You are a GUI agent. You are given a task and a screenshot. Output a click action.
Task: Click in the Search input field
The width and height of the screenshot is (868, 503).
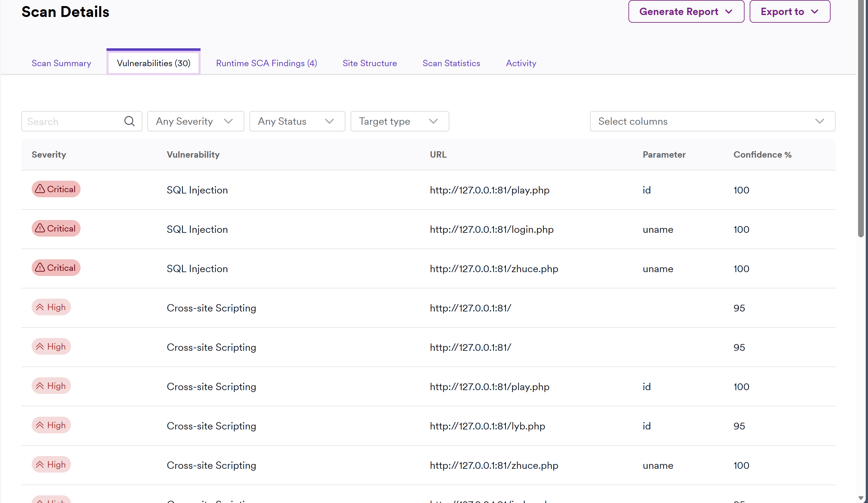pos(72,121)
